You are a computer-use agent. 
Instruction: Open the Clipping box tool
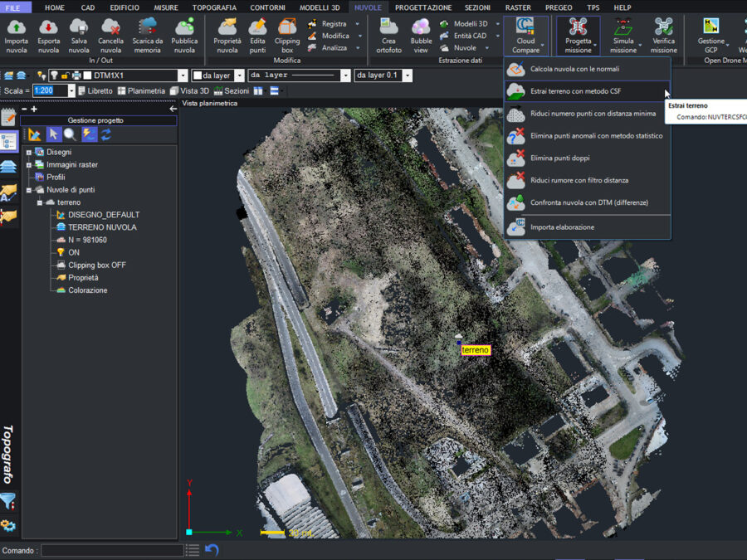[287, 28]
